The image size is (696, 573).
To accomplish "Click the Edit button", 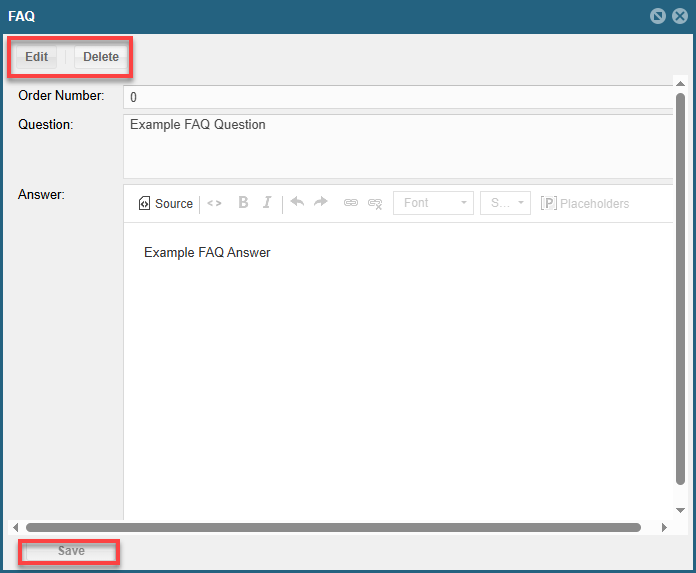I will 37,57.
